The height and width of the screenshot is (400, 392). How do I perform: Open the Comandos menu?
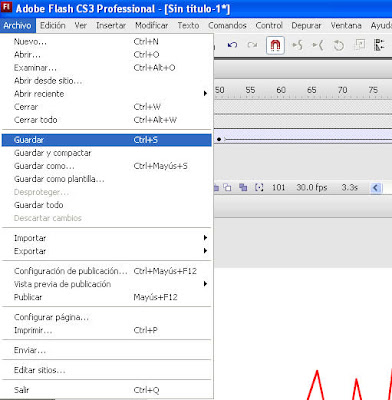coord(227,26)
